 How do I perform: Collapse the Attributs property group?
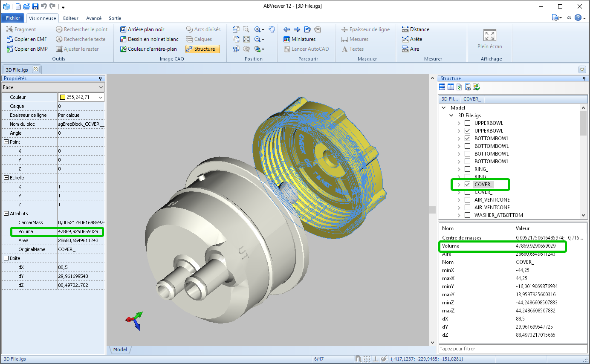(6, 214)
